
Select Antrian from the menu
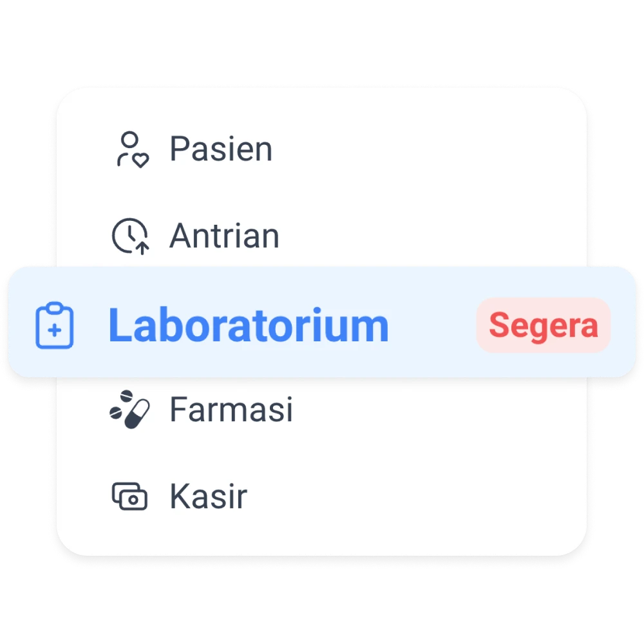[x=321, y=236]
